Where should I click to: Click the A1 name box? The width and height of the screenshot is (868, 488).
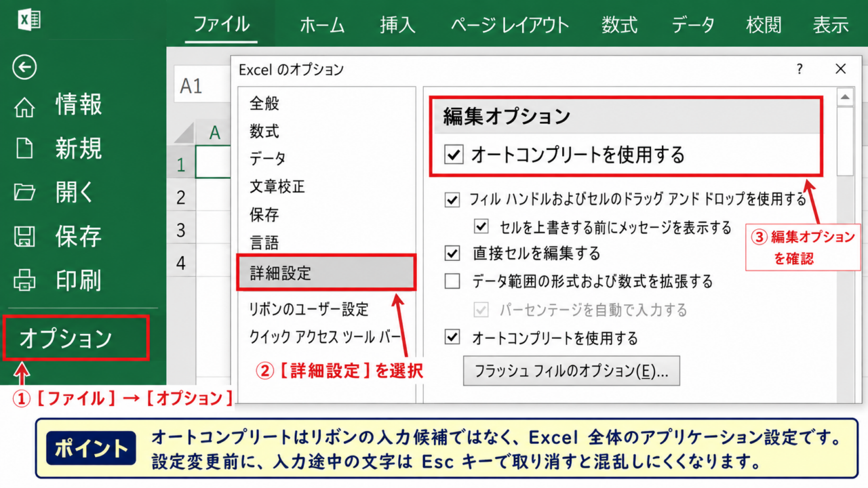coord(201,85)
